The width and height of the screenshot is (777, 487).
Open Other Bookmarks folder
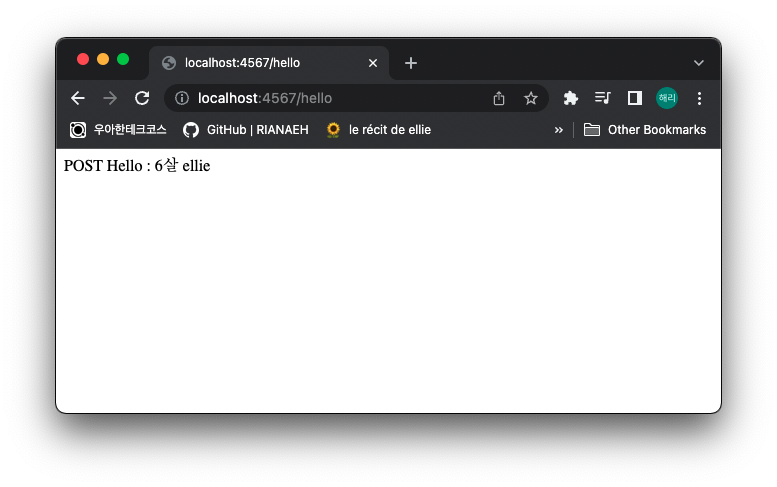(645, 130)
